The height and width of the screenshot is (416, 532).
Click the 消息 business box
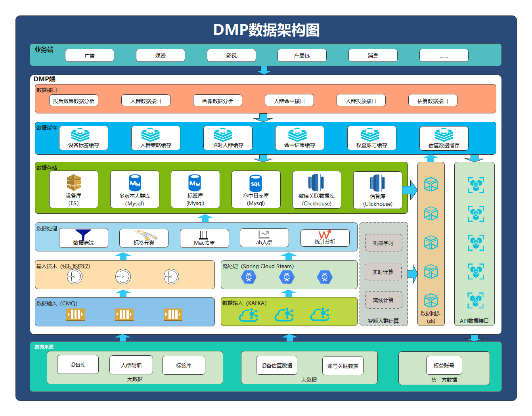click(x=373, y=56)
